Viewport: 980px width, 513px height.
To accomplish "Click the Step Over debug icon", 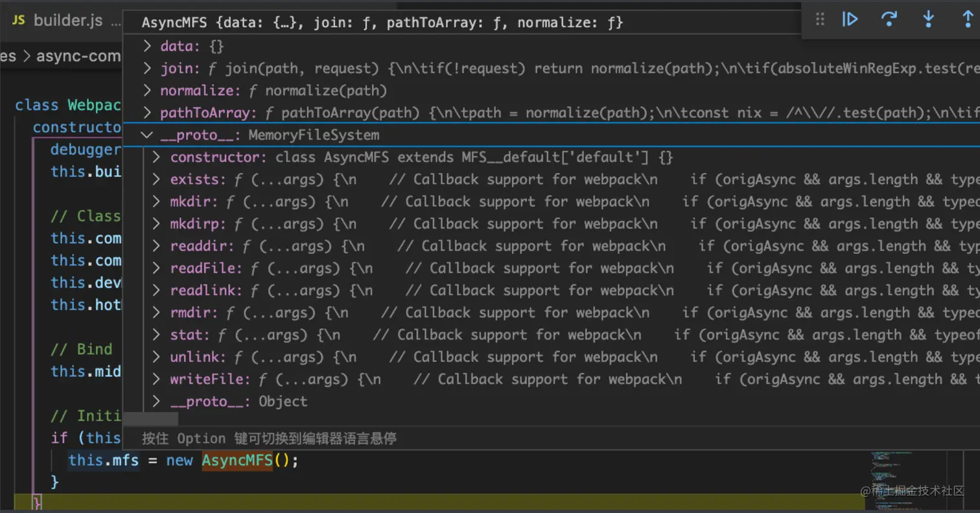I will (889, 19).
